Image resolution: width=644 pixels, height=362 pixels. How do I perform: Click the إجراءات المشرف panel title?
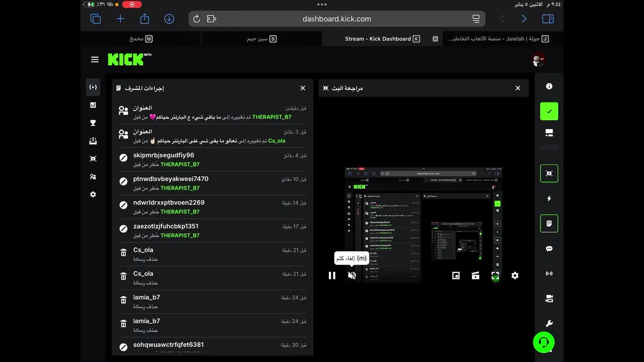[x=144, y=88]
